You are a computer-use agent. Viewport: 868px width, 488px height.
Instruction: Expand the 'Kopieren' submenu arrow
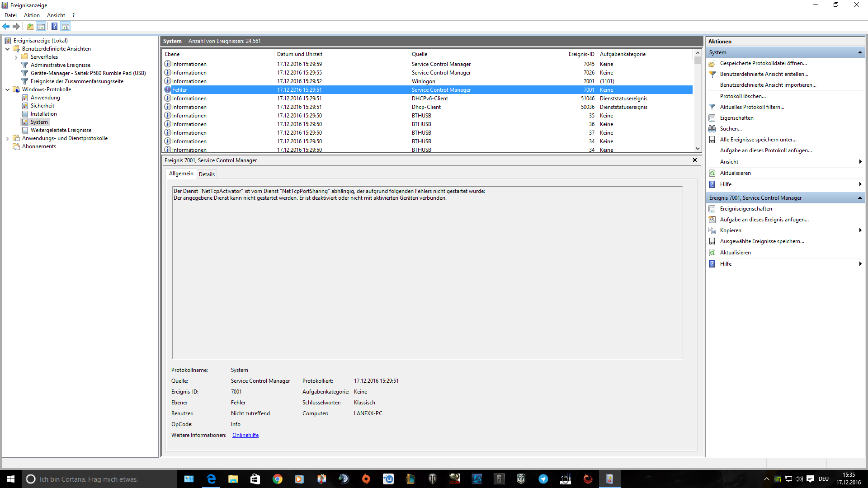click(859, 230)
